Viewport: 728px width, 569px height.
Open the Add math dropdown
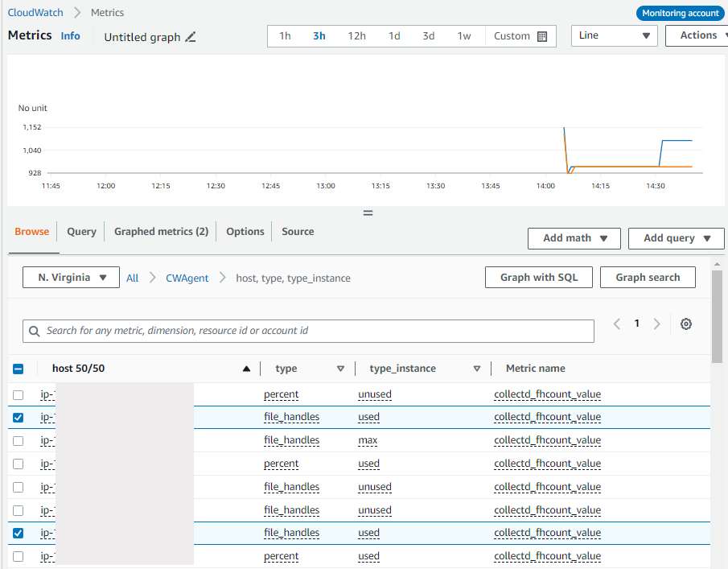[574, 238]
